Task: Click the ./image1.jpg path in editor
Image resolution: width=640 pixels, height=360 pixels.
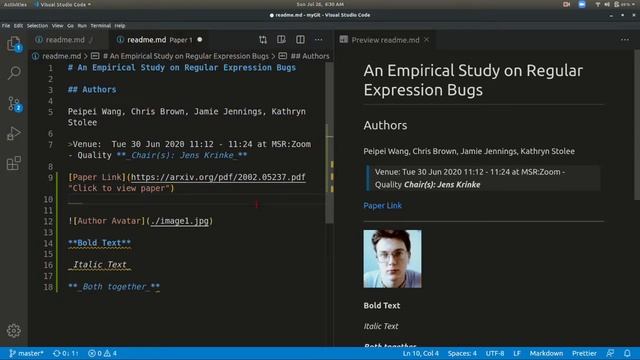Action: [x=180, y=221]
